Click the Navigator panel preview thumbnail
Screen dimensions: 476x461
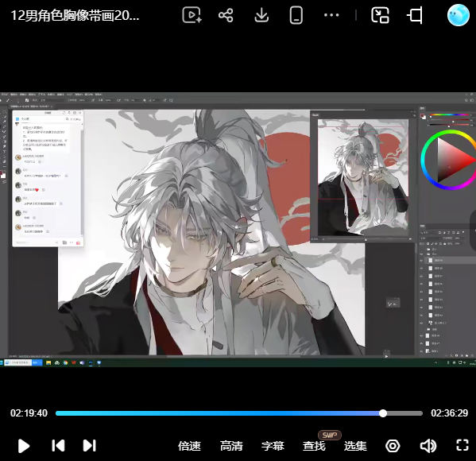363,176
